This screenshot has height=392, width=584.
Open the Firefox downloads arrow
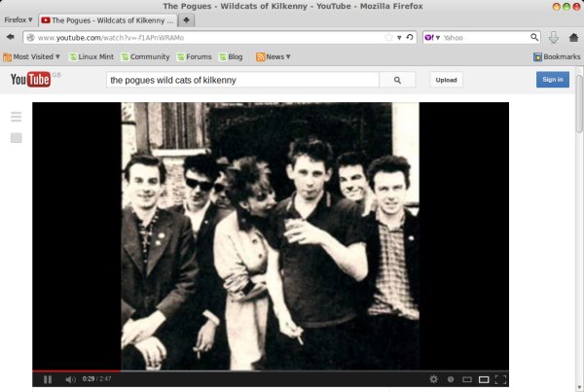click(x=554, y=37)
